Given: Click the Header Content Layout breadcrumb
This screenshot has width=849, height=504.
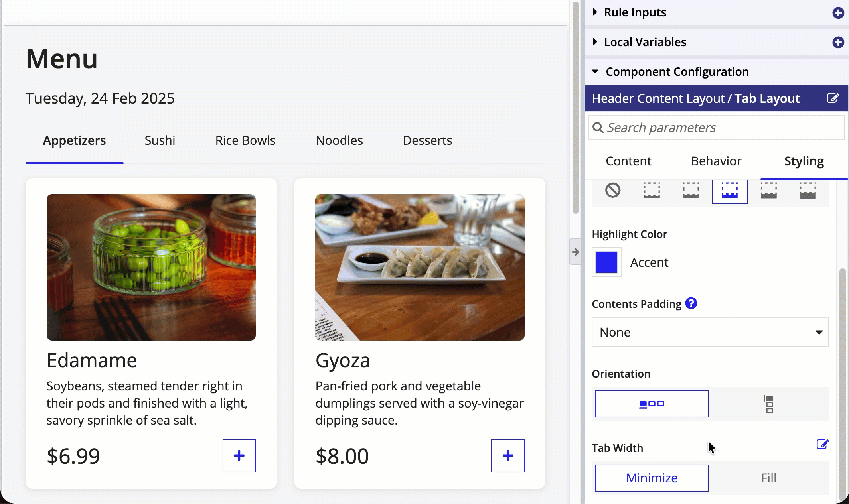Looking at the screenshot, I should [x=658, y=98].
